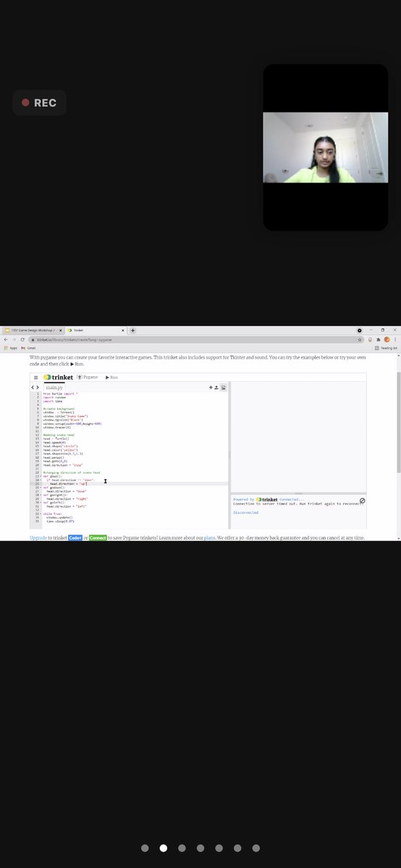
Task: Open the Upgrade link
Action: (x=38, y=538)
